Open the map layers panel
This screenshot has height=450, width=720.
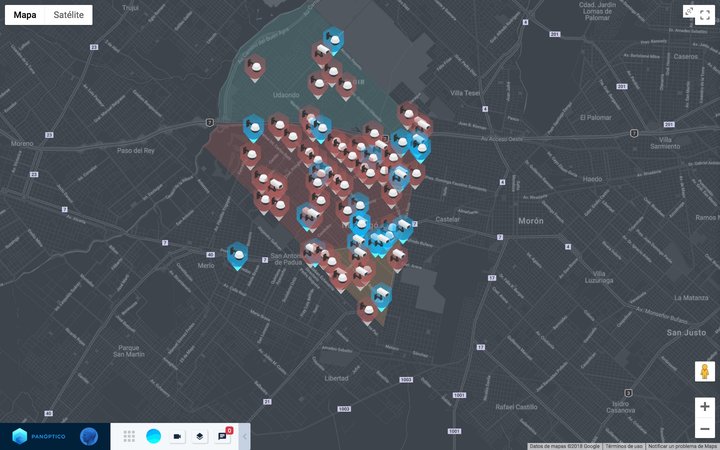click(200, 436)
